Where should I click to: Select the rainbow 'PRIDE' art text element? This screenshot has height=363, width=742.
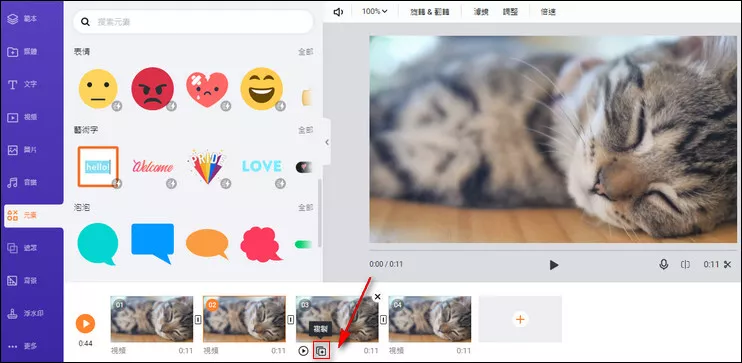207,167
